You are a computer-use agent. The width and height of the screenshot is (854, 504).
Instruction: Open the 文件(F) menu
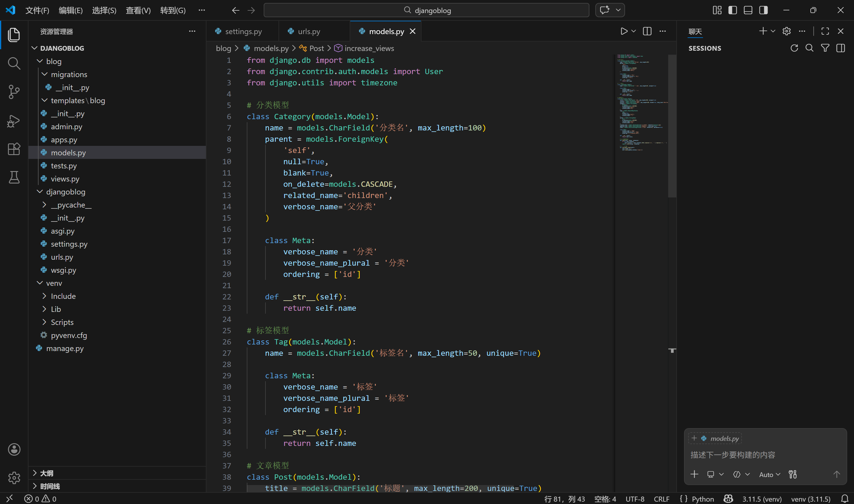pyautogui.click(x=37, y=10)
